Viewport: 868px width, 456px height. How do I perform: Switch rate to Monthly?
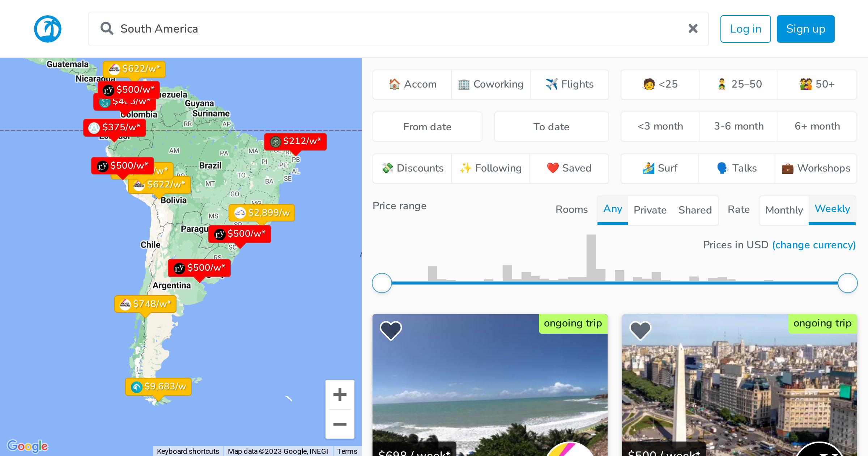[x=784, y=210]
